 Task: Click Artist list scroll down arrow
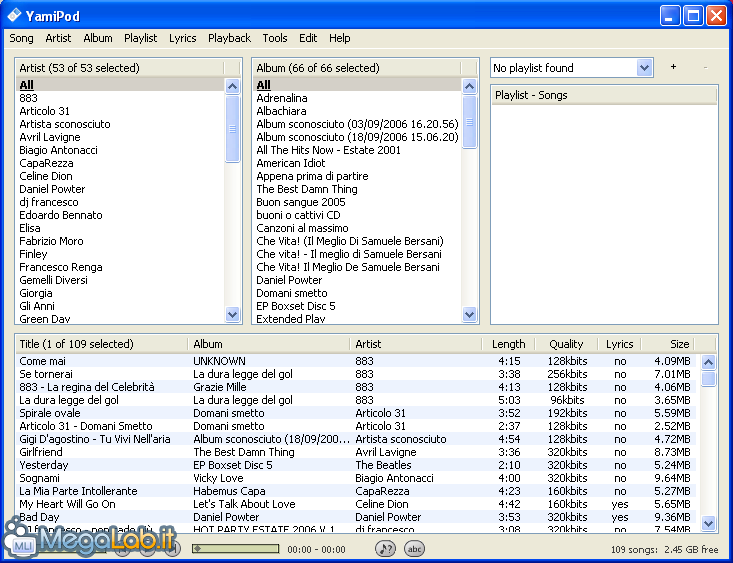tap(232, 314)
